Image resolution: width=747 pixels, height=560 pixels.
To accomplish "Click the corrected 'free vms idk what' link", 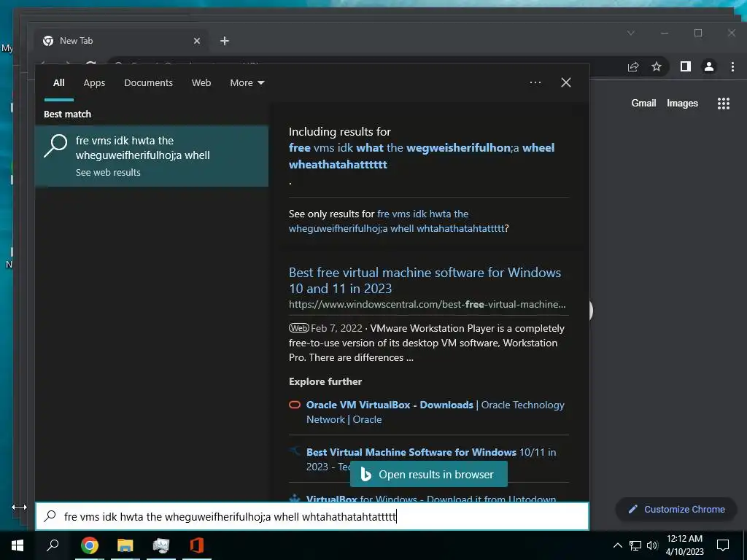I will [x=422, y=156].
